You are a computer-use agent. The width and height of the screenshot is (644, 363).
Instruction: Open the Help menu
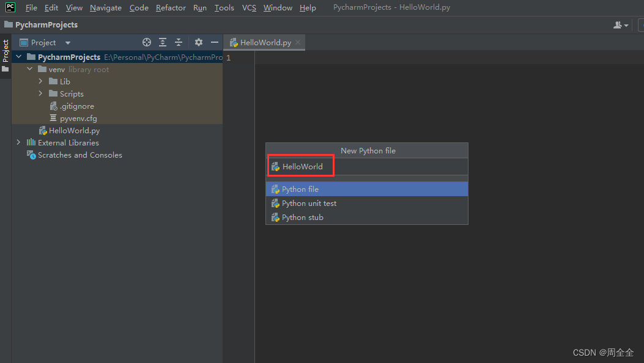308,8
